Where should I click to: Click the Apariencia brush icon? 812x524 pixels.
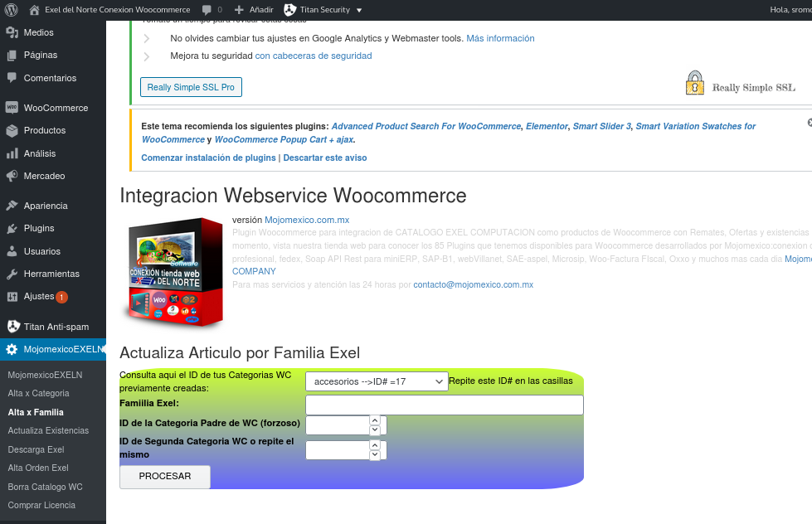(x=12, y=206)
